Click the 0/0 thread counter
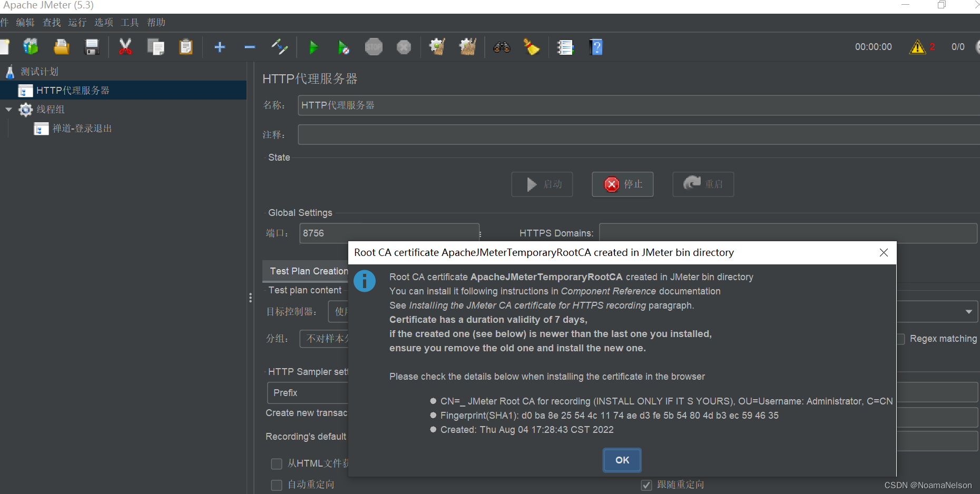The image size is (980, 494). (958, 47)
